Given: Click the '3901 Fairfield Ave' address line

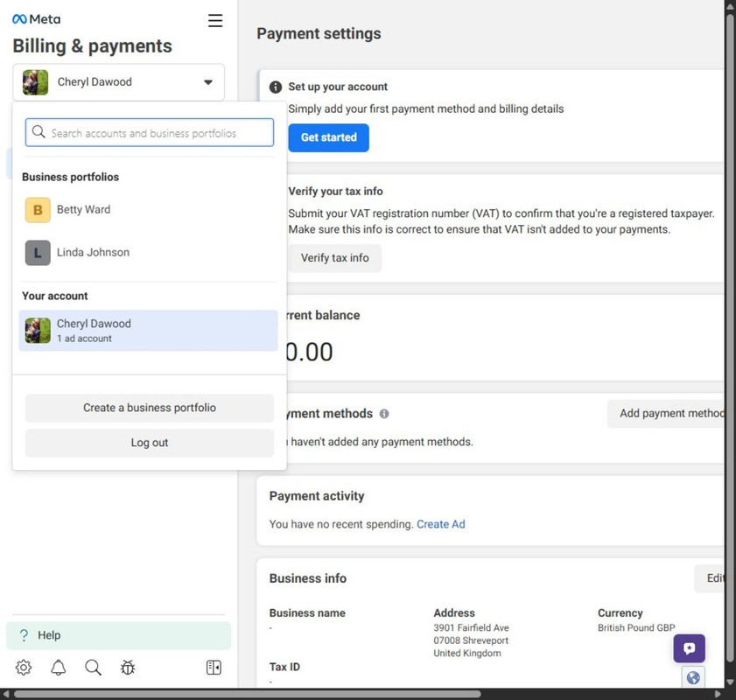Looking at the screenshot, I should [471, 627].
